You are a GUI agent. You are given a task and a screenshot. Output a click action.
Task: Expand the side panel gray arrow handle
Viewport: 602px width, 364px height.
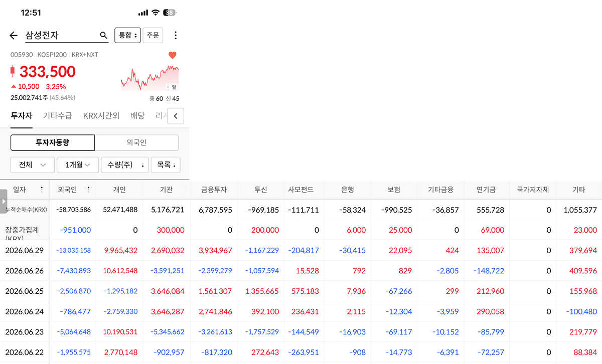3,201
